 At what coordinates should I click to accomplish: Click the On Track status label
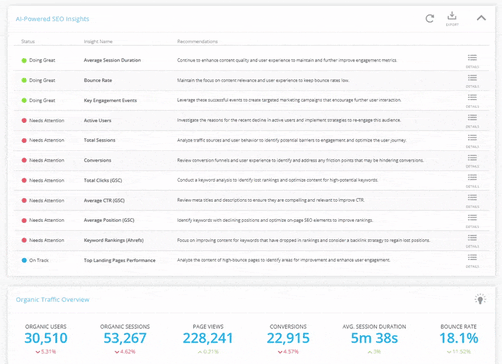[39, 260]
